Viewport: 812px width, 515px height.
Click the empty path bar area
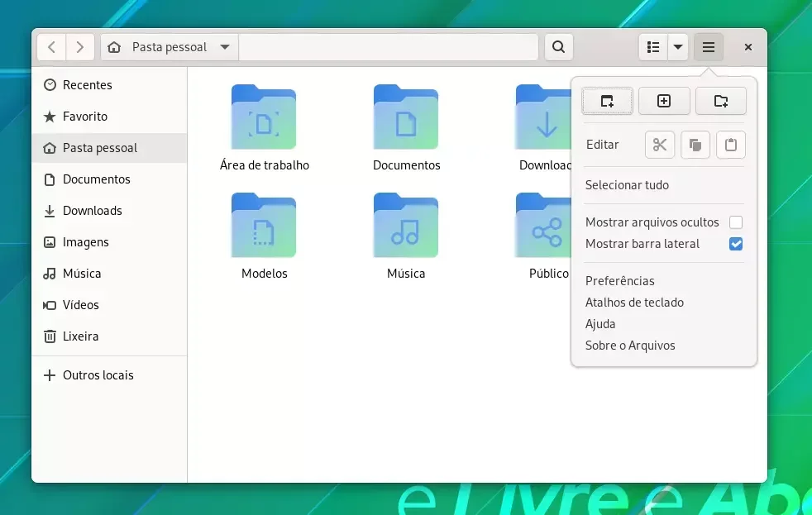(x=389, y=47)
